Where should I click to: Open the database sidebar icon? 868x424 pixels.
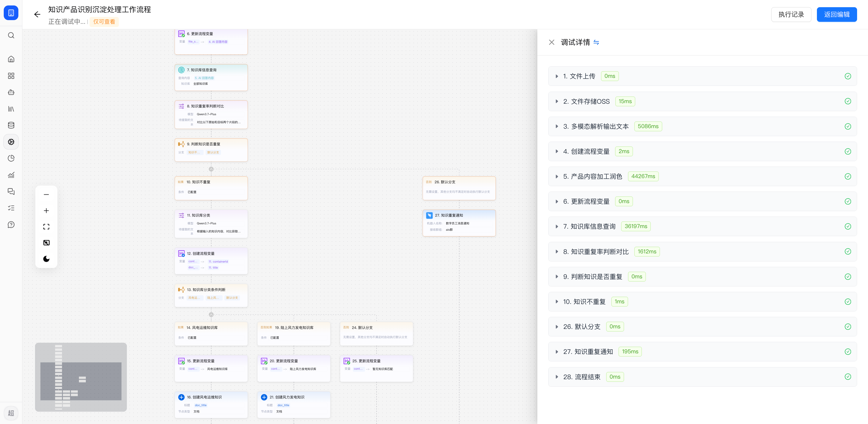tap(11, 125)
